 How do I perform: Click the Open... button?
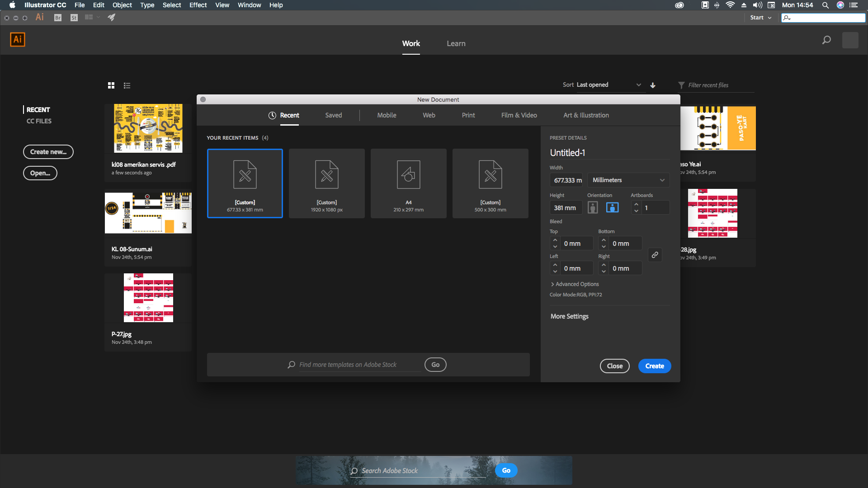[x=40, y=173]
